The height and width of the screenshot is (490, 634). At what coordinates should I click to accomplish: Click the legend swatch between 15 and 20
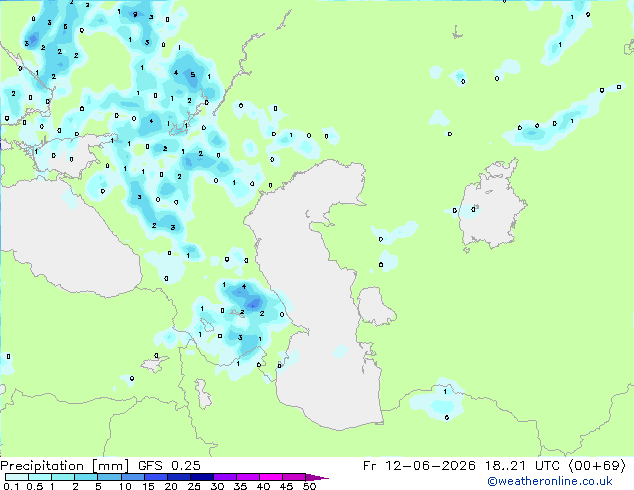click(x=155, y=477)
